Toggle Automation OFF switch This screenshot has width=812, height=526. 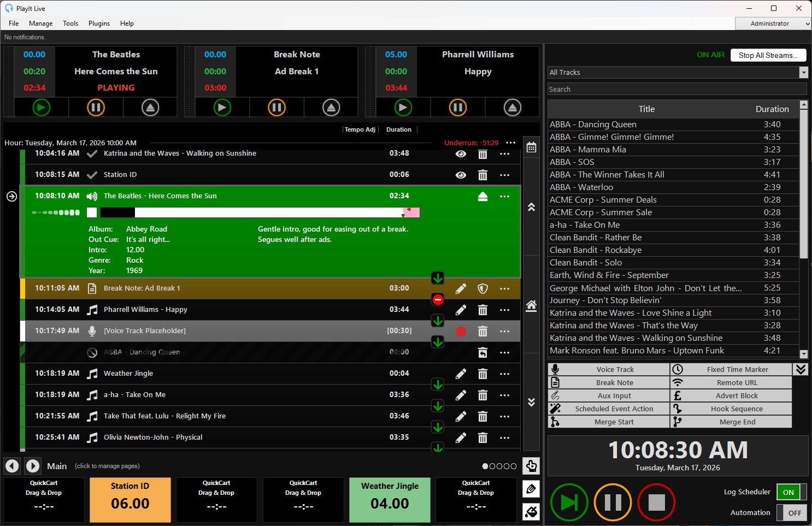coord(792,513)
